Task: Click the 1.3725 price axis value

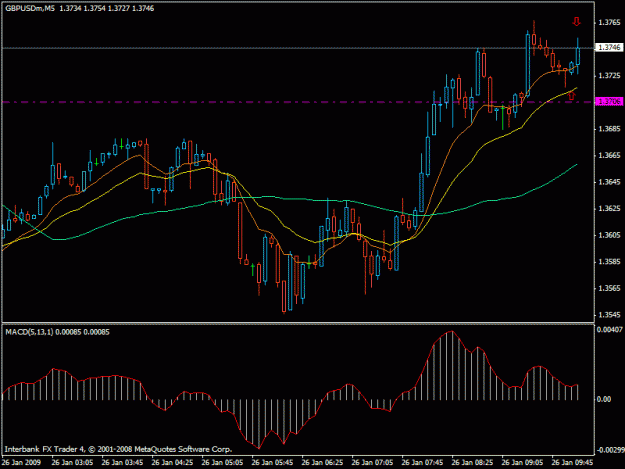Action: coord(609,75)
